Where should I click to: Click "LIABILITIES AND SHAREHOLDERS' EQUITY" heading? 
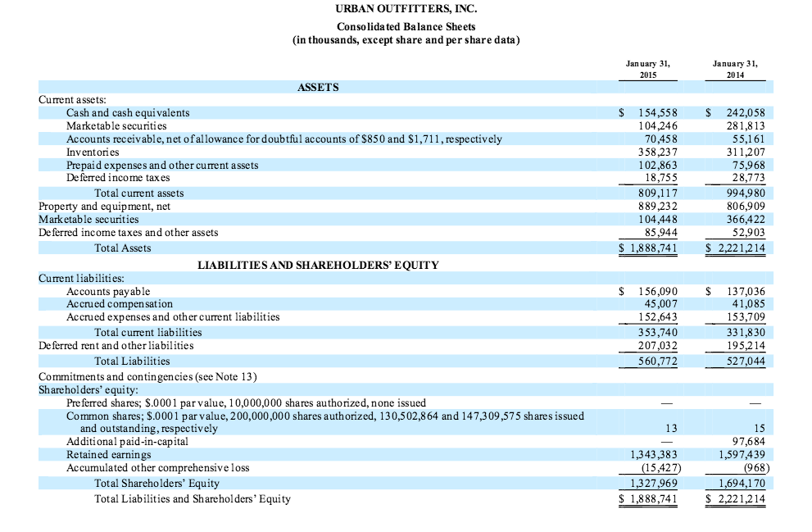tap(318, 266)
